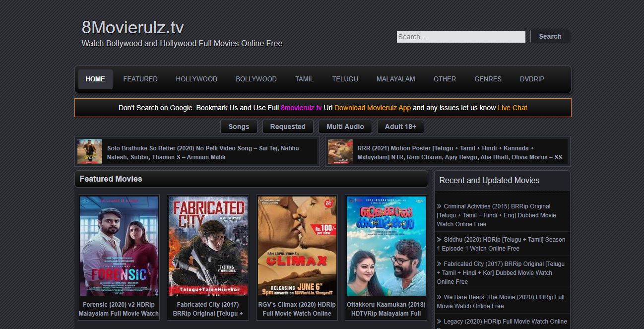
Task: Click the site tagline about Bollywood and Hollywood
Action: (x=182, y=43)
